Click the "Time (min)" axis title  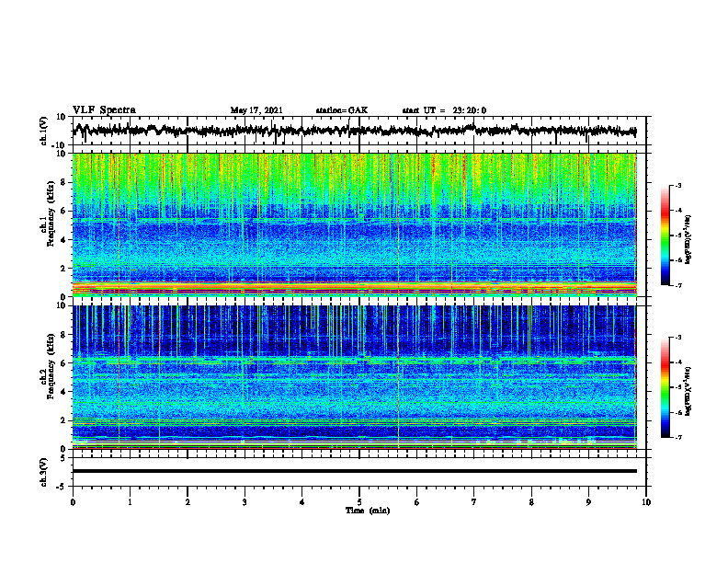[368, 511]
